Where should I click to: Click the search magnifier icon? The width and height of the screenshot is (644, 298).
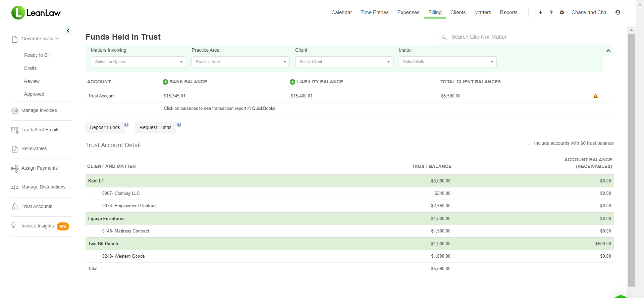click(444, 38)
